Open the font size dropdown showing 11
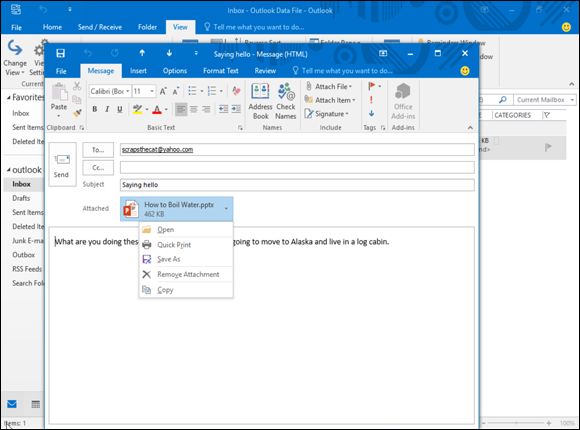 (x=152, y=91)
